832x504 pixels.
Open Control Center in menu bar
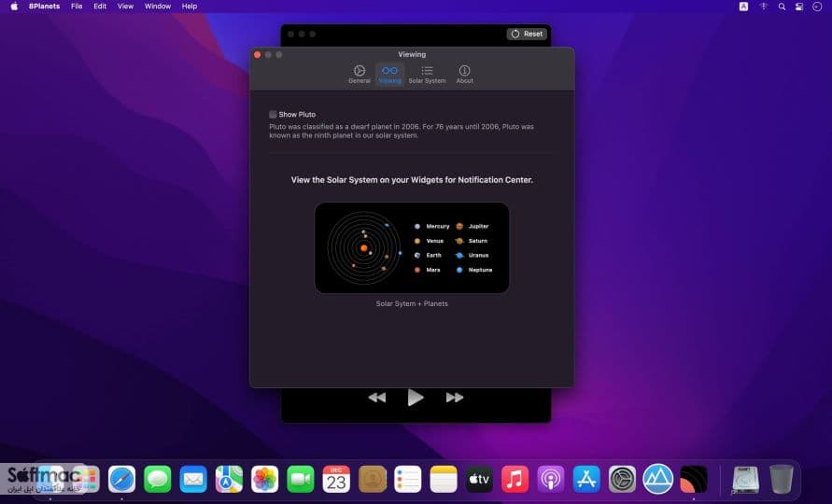coord(799,7)
